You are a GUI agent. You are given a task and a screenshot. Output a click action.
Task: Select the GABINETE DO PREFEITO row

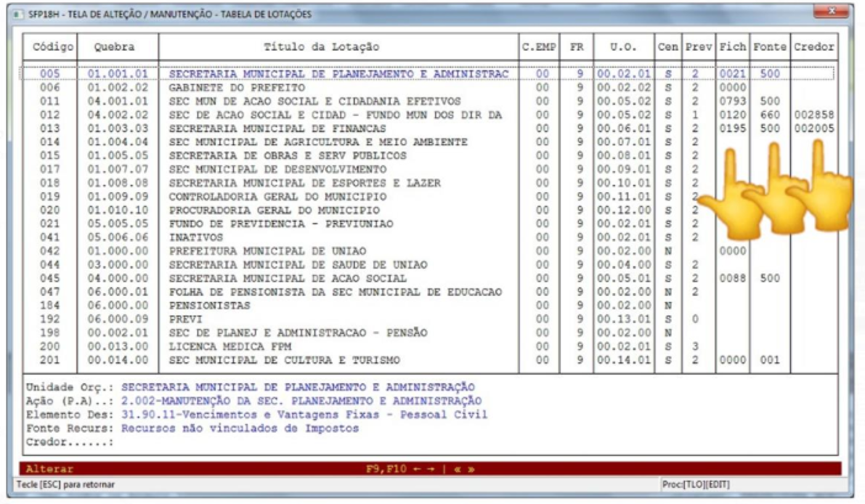pyautogui.click(x=429, y=87)
